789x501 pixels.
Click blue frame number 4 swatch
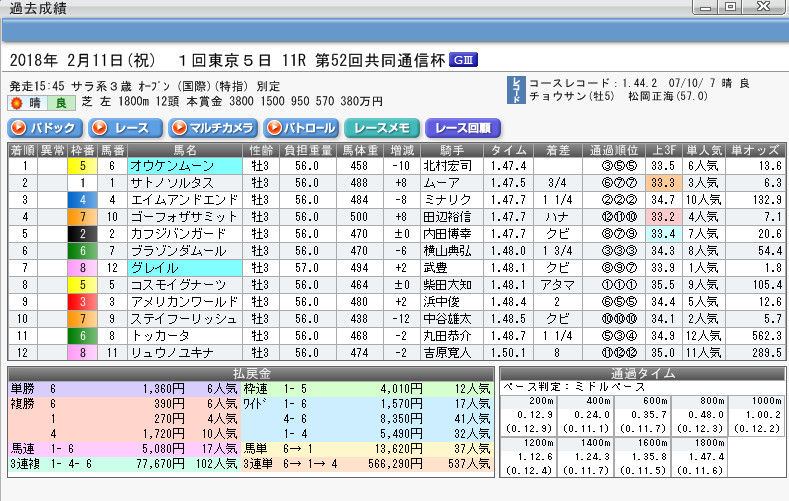tap(83, 200)
